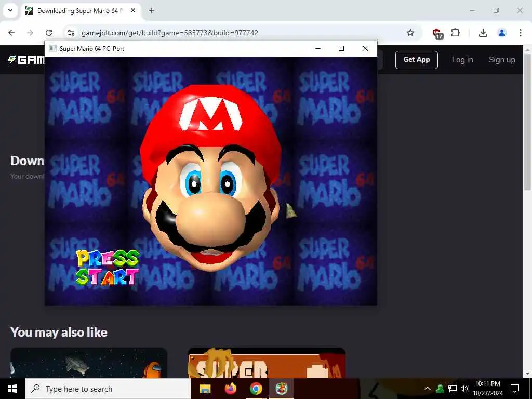Open the Sign up link
This screenshot has height=399, width=532.
point(502,60)
